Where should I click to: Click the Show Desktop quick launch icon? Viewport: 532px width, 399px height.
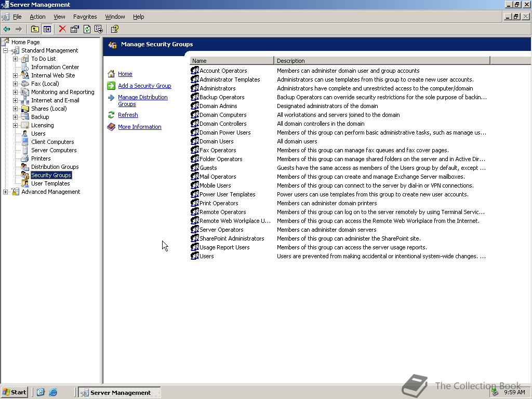pos(41,393)
